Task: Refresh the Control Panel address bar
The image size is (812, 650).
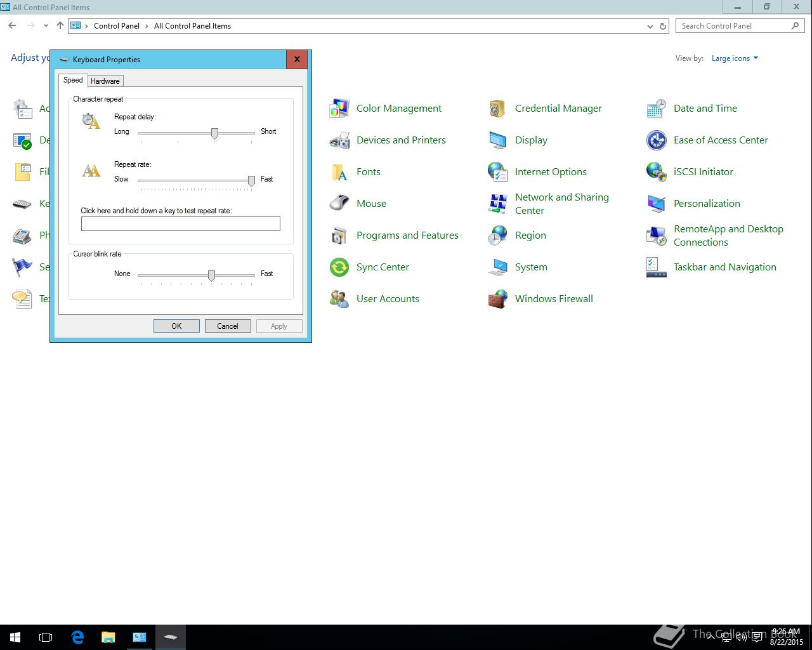Action: [x=663, y=26]
